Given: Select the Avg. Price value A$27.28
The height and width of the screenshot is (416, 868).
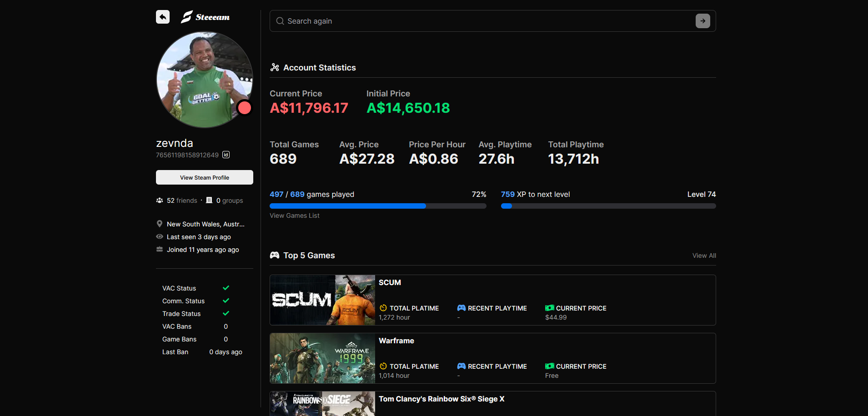Looking at the screenshot, I should tap(367, 159).
